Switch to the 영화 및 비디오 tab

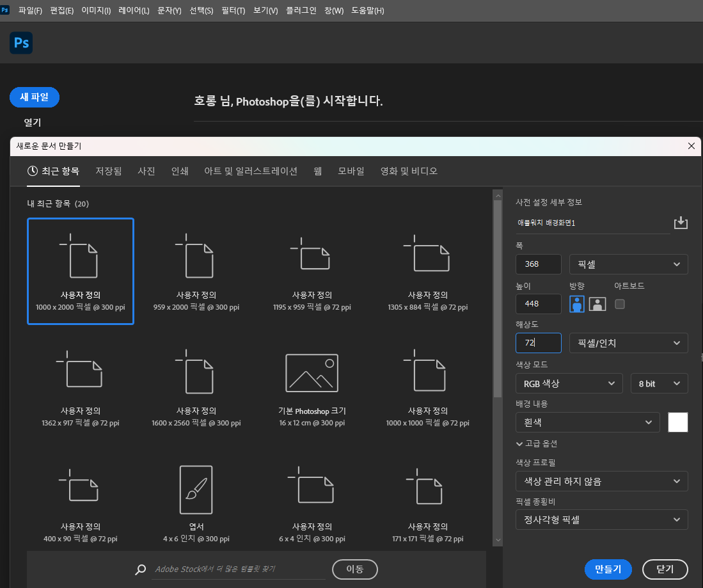tap(409, 171)
